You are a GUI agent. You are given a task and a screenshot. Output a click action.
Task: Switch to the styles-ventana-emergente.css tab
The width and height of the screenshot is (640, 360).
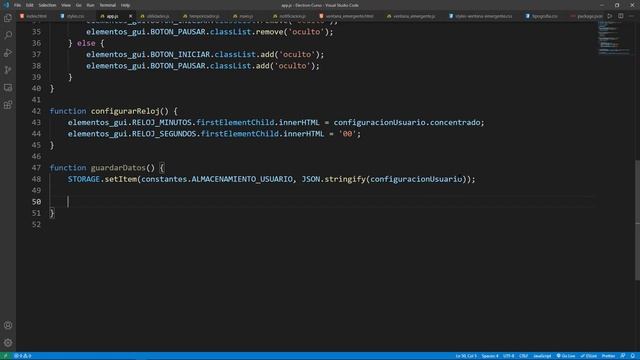pyautogui.click(x=483, y=16)
